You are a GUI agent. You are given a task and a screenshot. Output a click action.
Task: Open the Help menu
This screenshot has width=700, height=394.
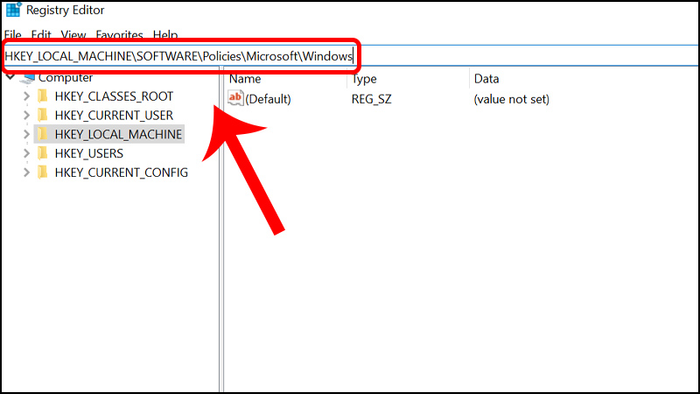pyautogui.click(x=165, y=35)
